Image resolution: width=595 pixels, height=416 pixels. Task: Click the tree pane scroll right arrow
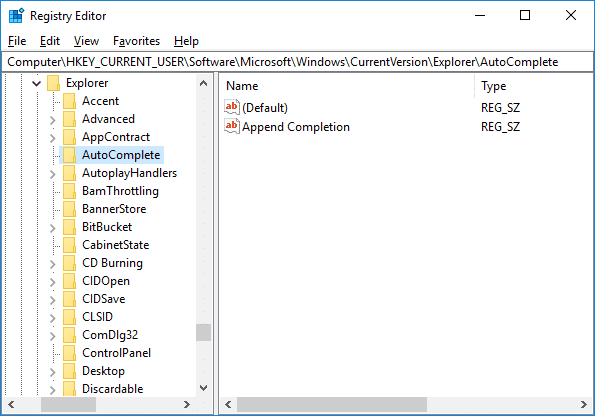[x=187, y=405]
